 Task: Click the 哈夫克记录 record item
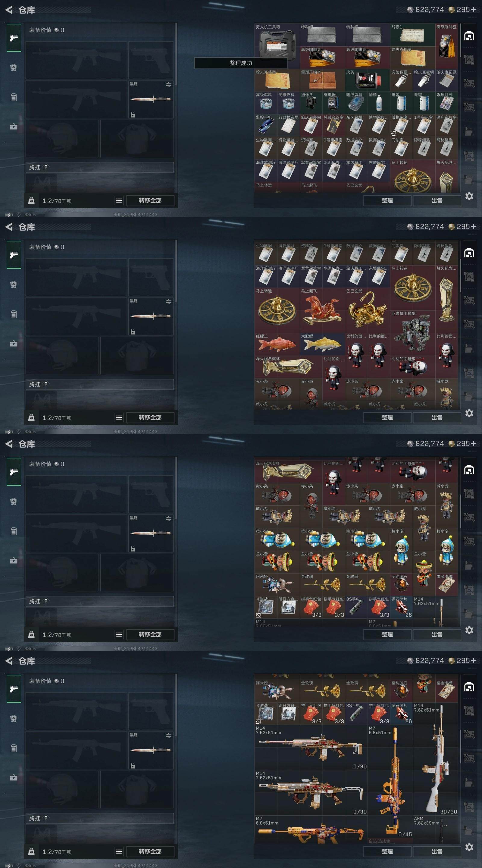pyautogui.click(x=447, y=80)
